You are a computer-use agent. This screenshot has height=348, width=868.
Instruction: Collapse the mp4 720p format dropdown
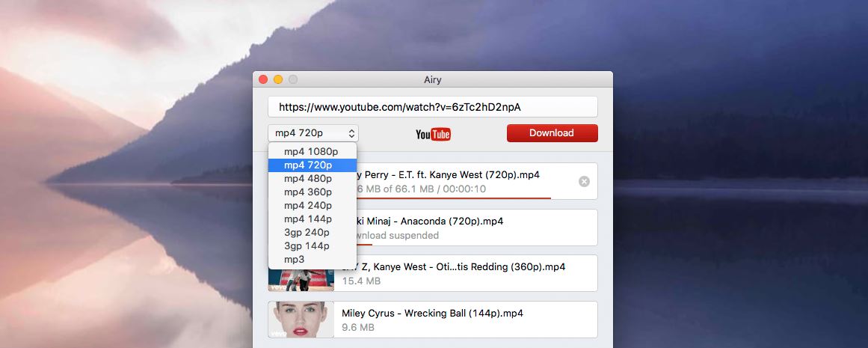click(x=313, y=133)
